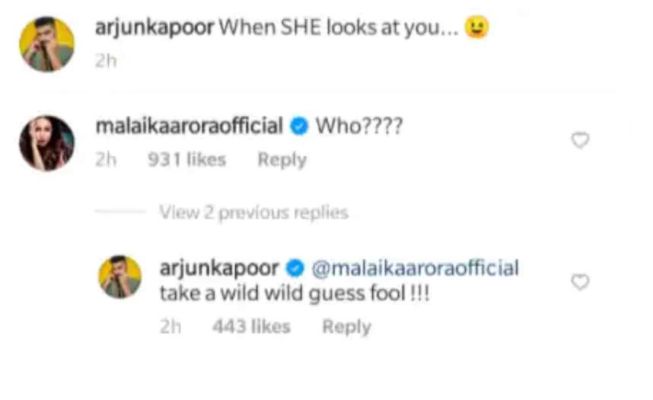The image size is (653, 400).
Task: View the 443 likes list
Action: tap(251, 326)
